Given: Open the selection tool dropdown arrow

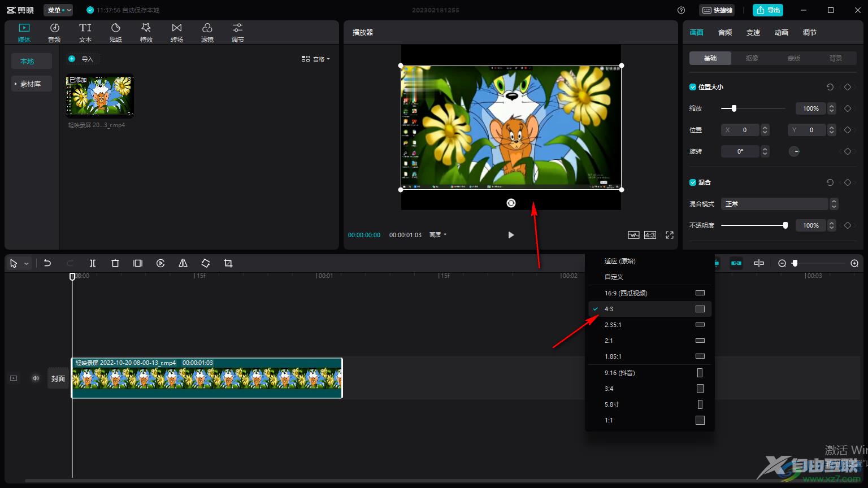Looking at the screenshot, I should (x=26, y=264).
